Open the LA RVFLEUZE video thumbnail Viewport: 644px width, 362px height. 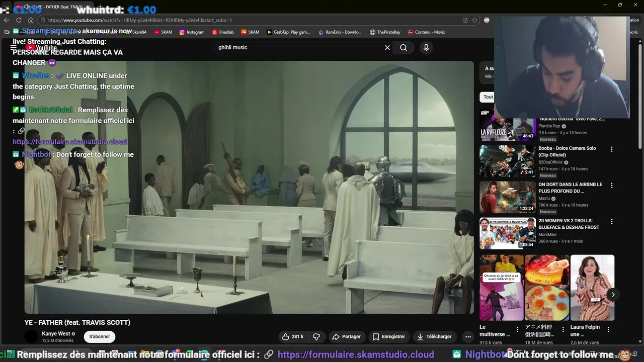point(507,126)
